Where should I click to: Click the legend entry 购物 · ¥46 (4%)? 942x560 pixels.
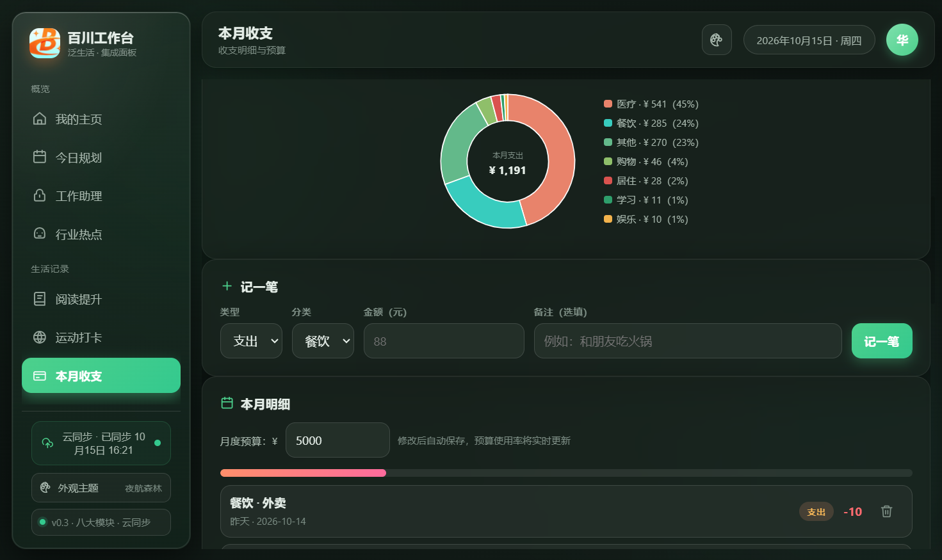point(646,161)
